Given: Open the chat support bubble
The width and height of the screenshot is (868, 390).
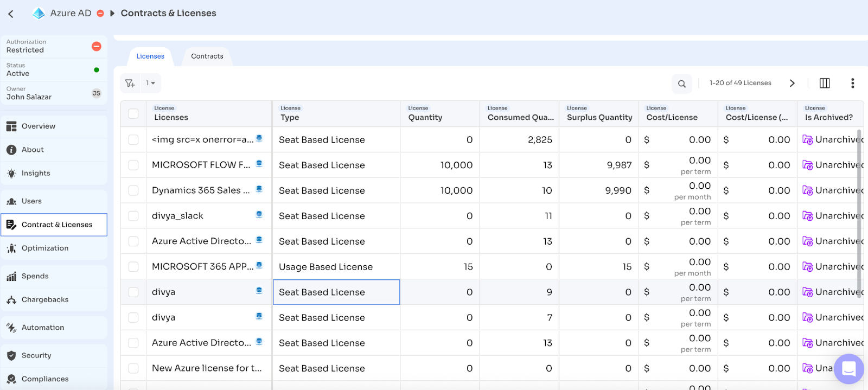Looking at the screenshot, I should pos(848,369).
